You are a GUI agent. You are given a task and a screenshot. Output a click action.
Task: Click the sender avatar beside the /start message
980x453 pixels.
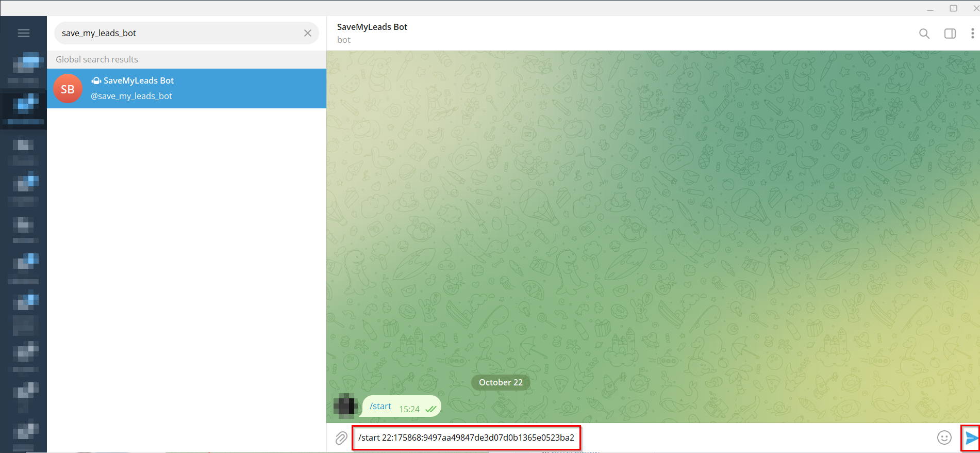345,406
